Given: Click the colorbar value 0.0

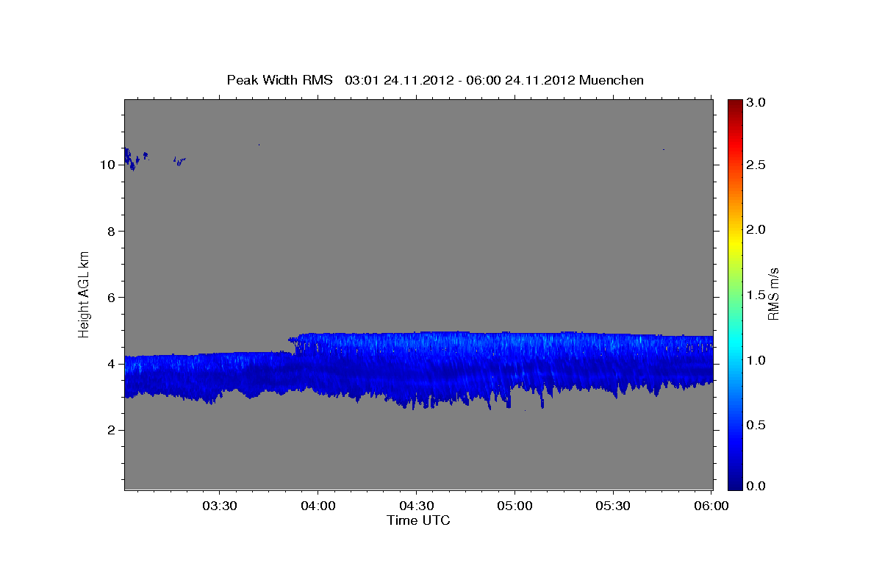Looking at the screenshot, I should point(758,486).
